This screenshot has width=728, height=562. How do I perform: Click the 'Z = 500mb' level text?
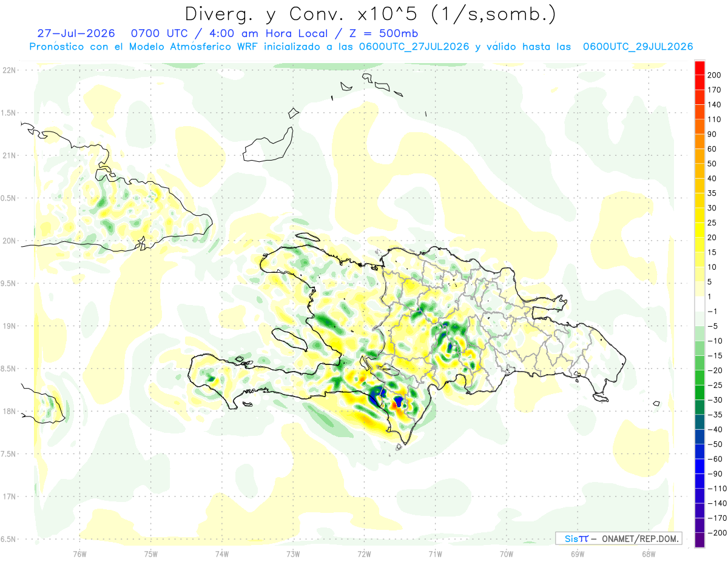point(384,33)
